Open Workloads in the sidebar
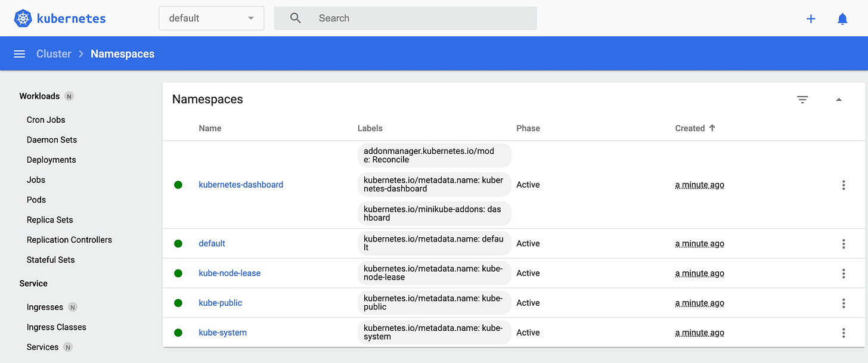This screenshot has height=363, width=868. point(39,96)
